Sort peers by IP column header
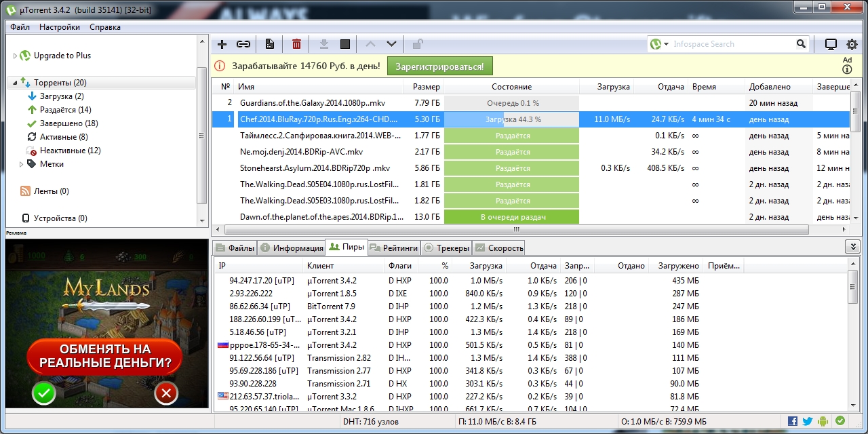 point(260,266)
